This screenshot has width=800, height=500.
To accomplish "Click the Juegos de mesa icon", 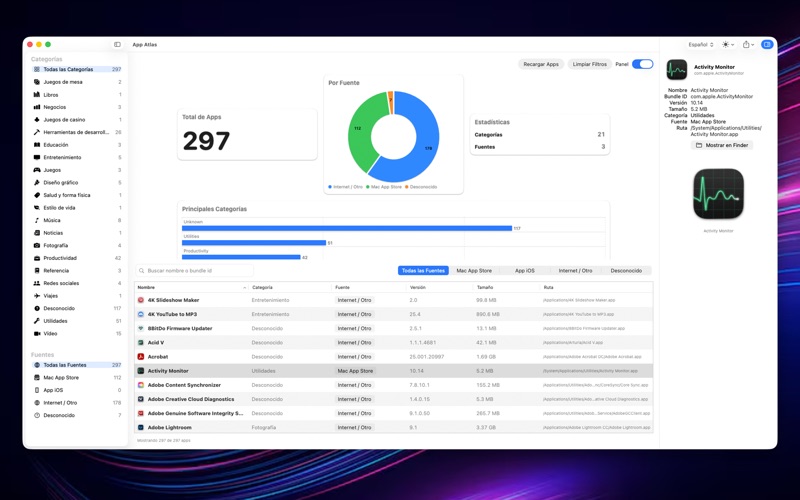I will coord(37,82).
